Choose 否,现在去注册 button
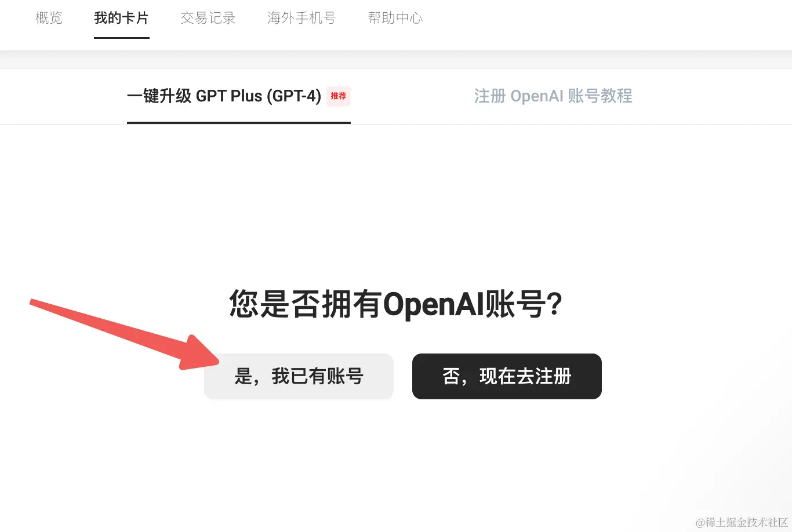 pos(507,376)
